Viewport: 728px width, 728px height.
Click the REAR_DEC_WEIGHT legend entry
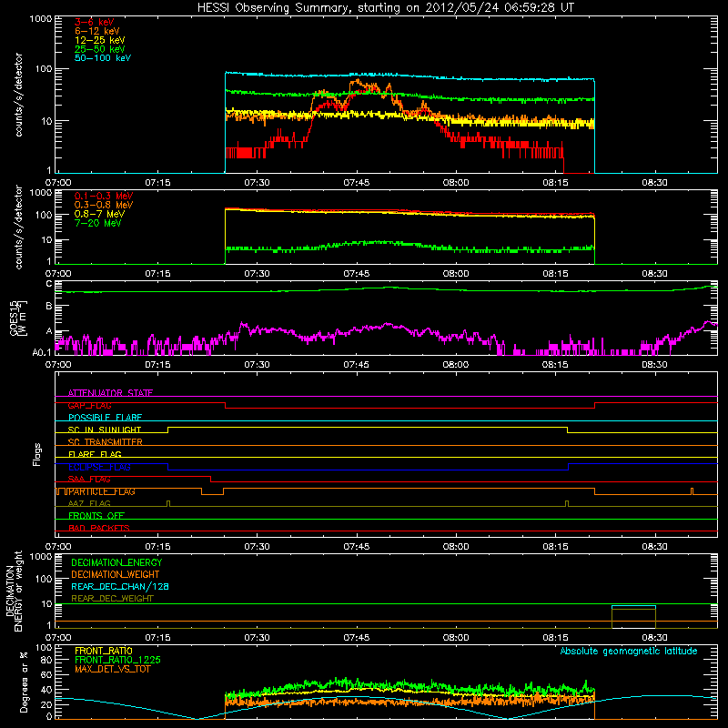click(x=112, y=599)
